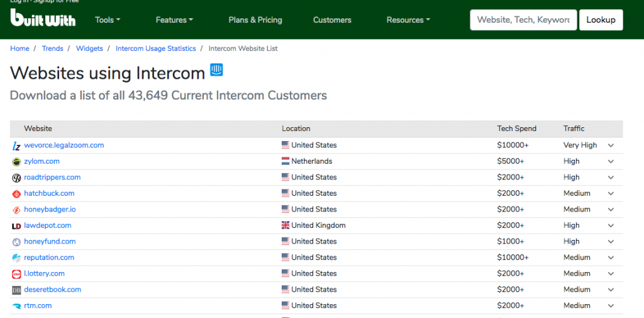Click the Tech Spend column header
This screenshot has height=318, width=644.
517,128
